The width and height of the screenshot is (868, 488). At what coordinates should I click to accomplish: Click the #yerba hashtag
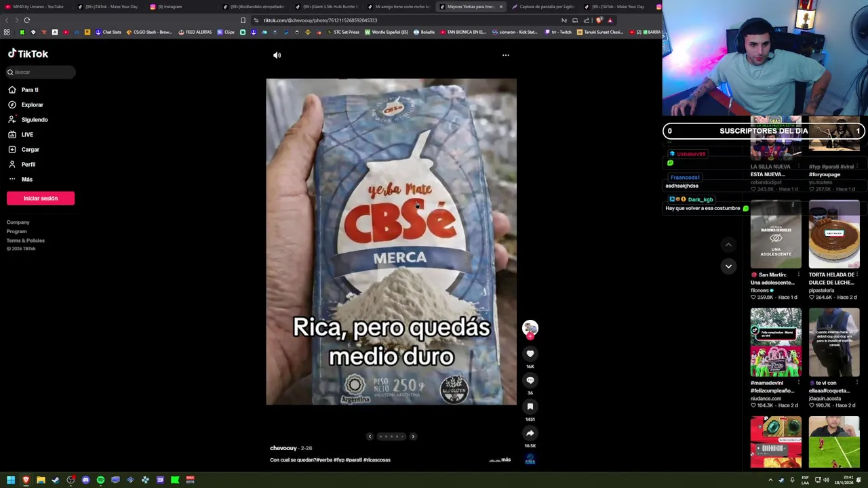[x=324, y=460]
